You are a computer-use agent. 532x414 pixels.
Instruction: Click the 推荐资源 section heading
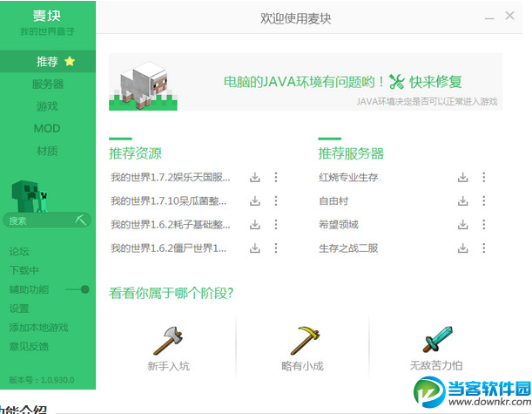(135, 153)
